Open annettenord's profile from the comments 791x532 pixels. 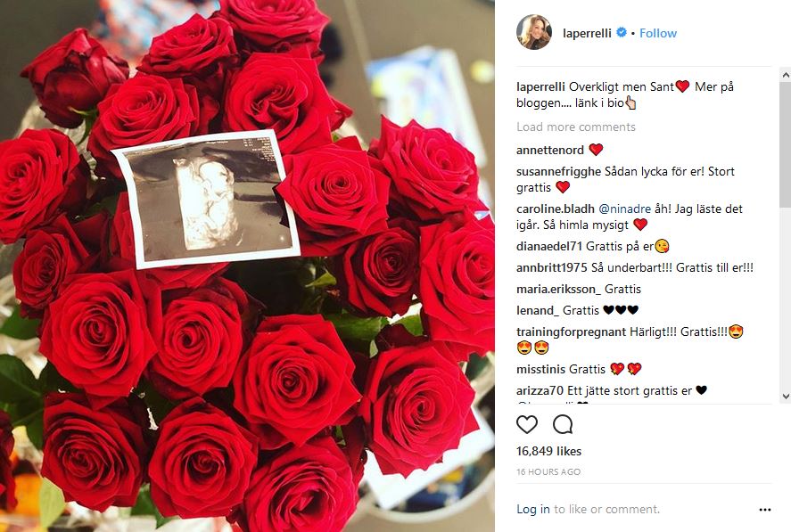tap(550, 151)
